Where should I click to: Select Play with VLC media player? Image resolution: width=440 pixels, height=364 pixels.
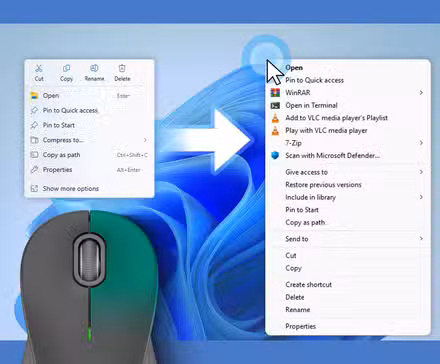[x=326, y=130]
